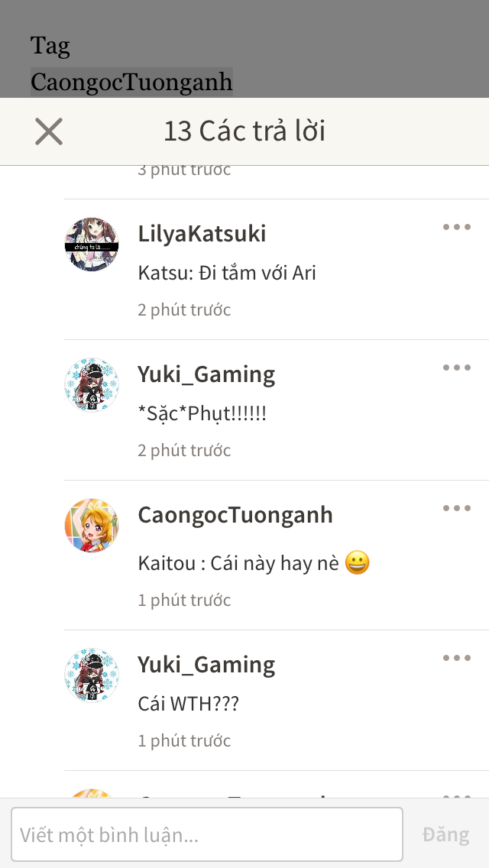Open three-dot menu on Yuki_Gaming's Sặc Phụt comment

(456, 367)
